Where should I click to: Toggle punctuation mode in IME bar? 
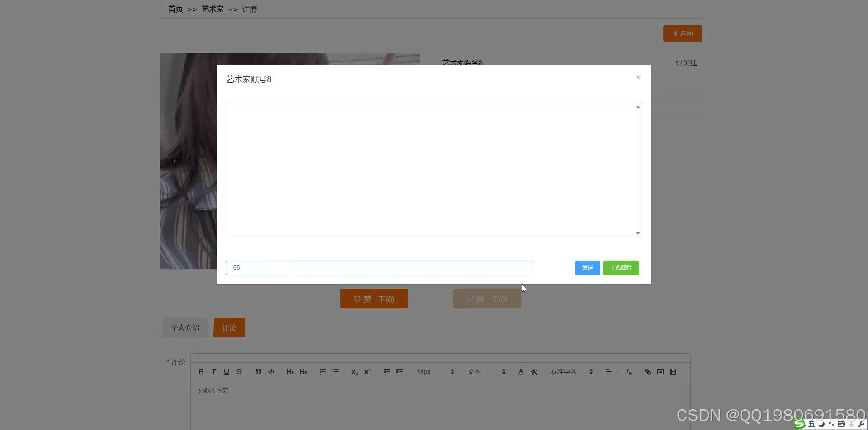point(831,424)
